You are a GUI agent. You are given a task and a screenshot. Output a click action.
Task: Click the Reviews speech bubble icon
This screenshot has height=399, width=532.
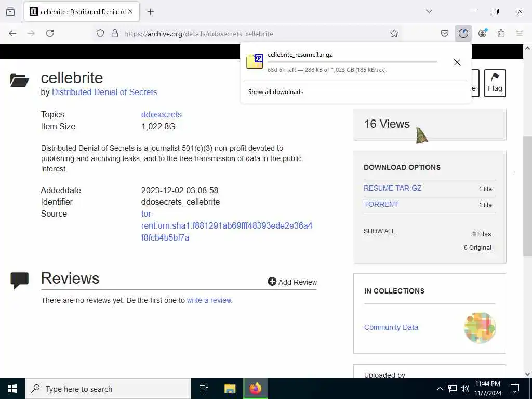(x=19, y=281)
